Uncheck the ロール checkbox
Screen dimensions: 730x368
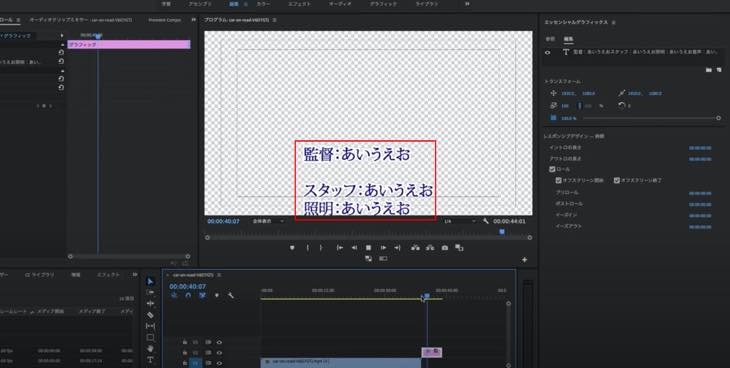552,170
